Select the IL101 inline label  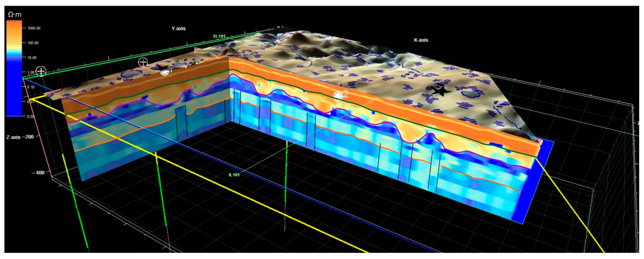tap(234, 175)
